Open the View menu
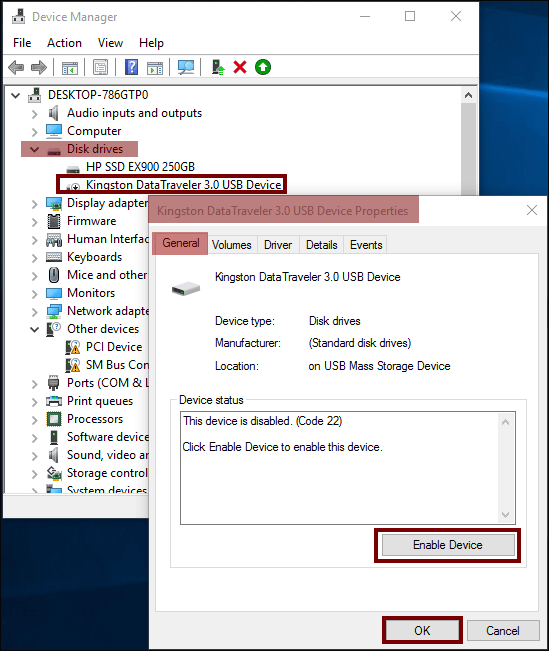Screen dimensions: 549x651 click(x=110, y=43)
